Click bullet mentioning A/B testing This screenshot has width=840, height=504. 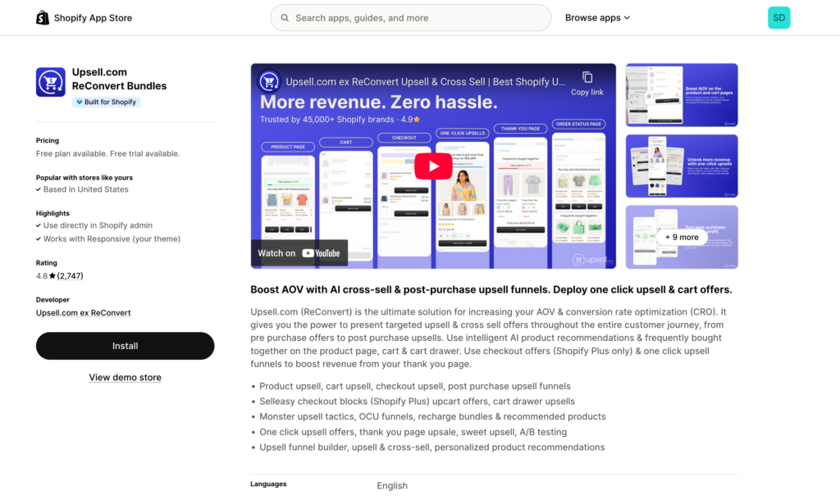point(413,432)
